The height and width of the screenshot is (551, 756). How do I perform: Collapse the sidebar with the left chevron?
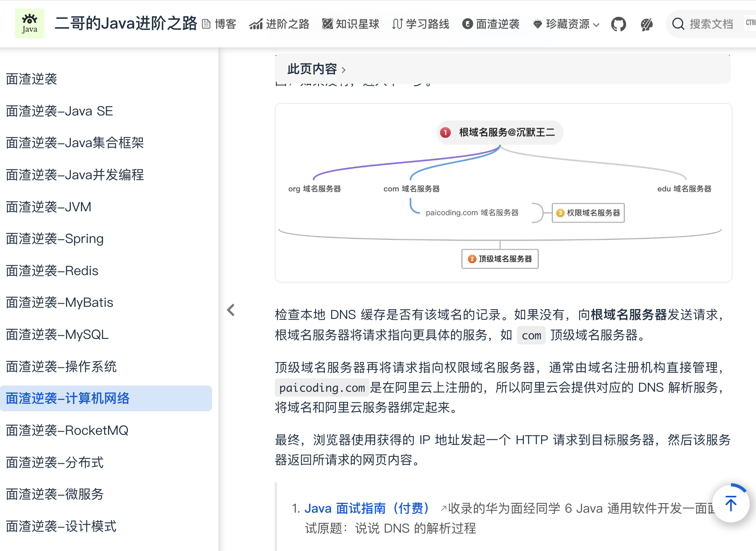point(230,310)
